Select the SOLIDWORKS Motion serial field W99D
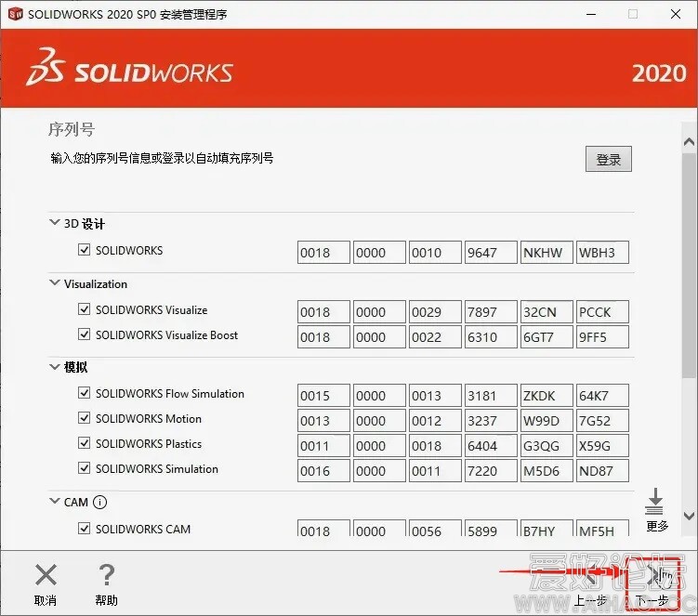The width and height of the screenshot is (698, 616). click(547, 421)
